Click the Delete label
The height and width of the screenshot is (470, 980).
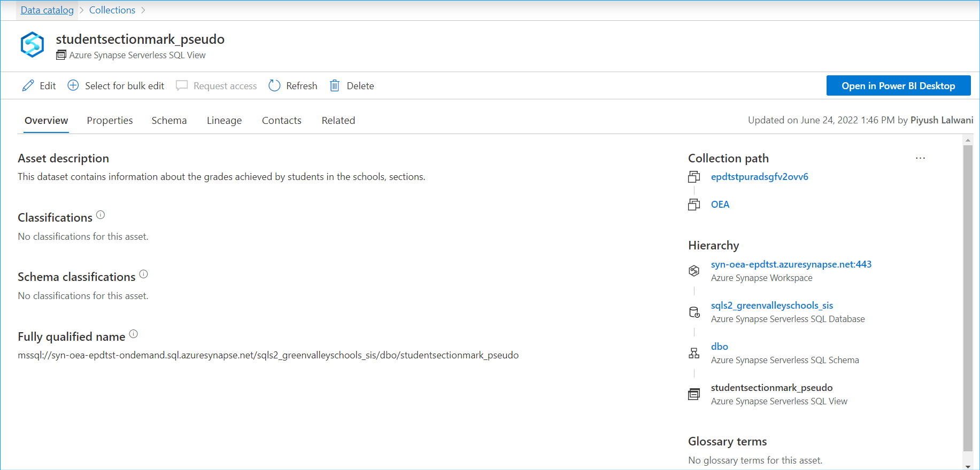point(360,86)
